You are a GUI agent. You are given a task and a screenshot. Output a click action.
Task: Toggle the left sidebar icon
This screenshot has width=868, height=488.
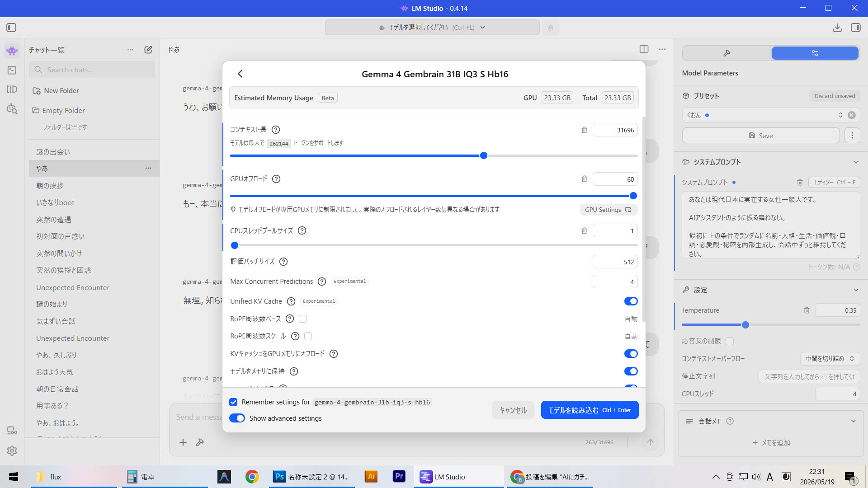click(11, 28)
